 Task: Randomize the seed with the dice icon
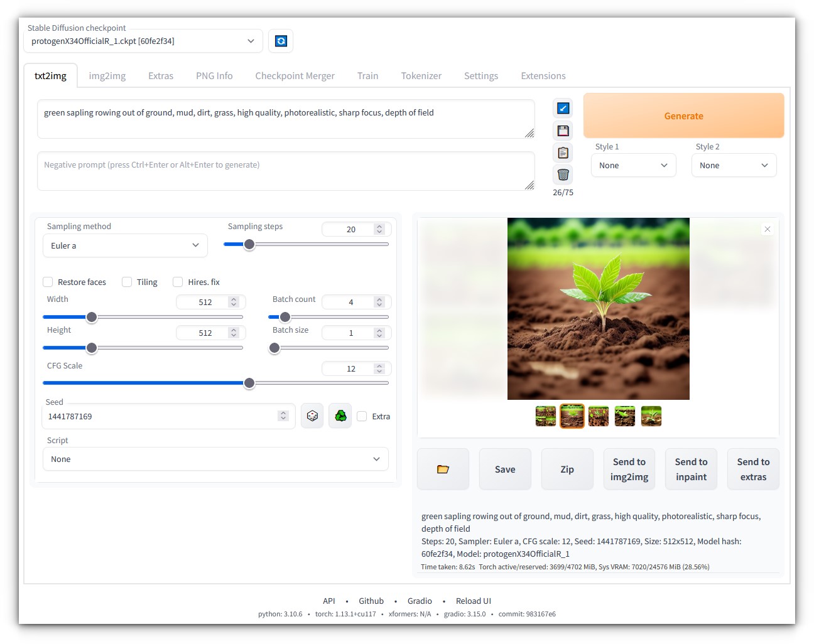(x=312, y=416)
